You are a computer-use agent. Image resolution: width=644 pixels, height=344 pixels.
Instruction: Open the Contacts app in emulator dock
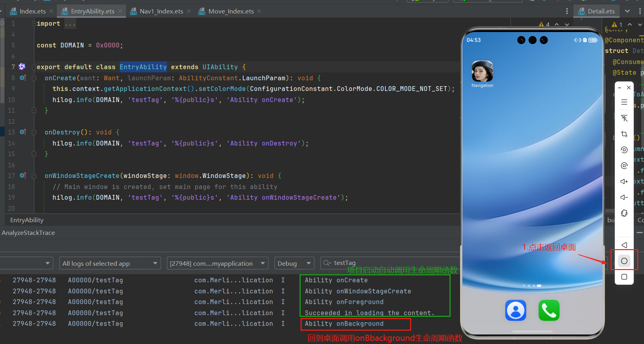[515, 310]
